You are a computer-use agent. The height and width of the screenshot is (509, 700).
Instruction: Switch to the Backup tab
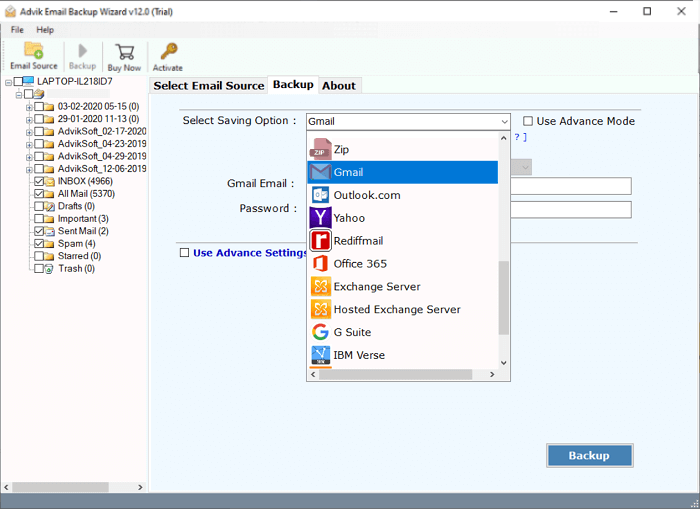pyautogui.click(x=293, y=84)
